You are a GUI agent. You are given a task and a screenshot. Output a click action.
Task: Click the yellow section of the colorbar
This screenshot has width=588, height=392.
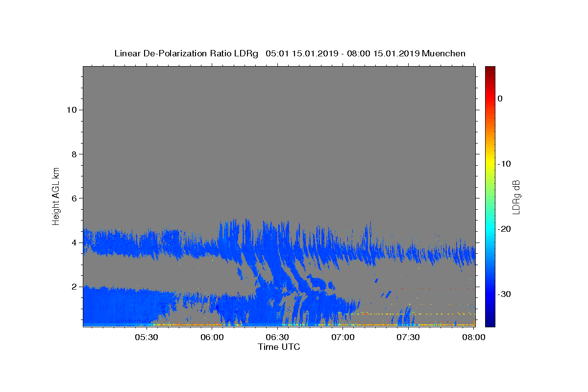click(x=490, y=162)
